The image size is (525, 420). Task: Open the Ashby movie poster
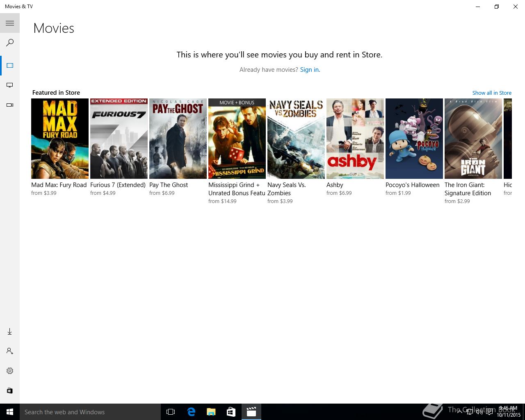(355, 139)
